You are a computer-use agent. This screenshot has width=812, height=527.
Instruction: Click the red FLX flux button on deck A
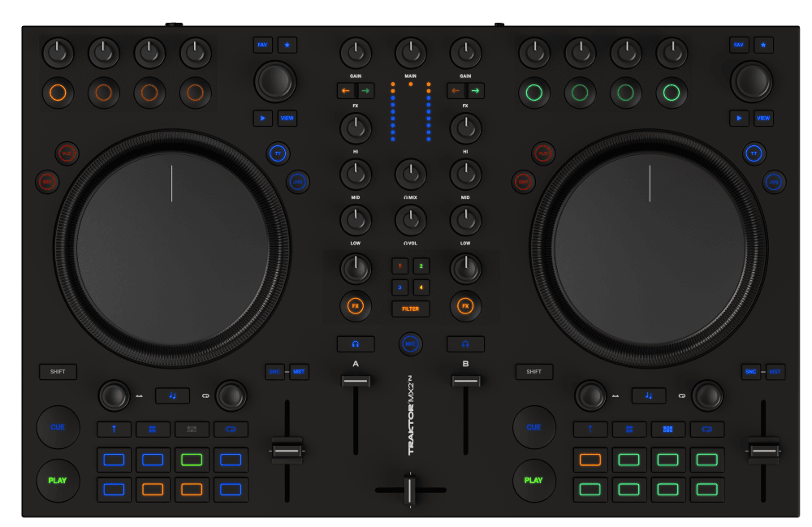pyautogui.click(x=67, y=153)
